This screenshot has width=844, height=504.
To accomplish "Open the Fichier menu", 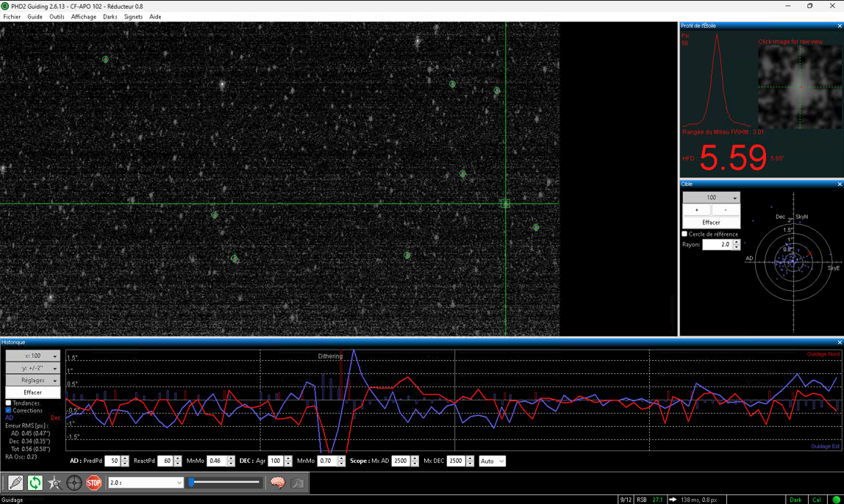I will click(x=12, y=17).
